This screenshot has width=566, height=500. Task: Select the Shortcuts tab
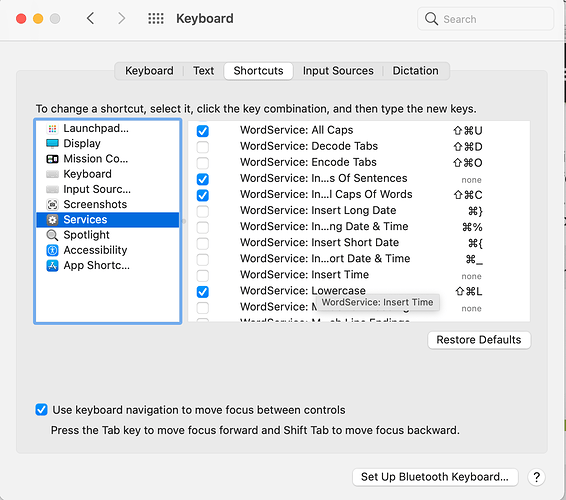tap(258, 71)
